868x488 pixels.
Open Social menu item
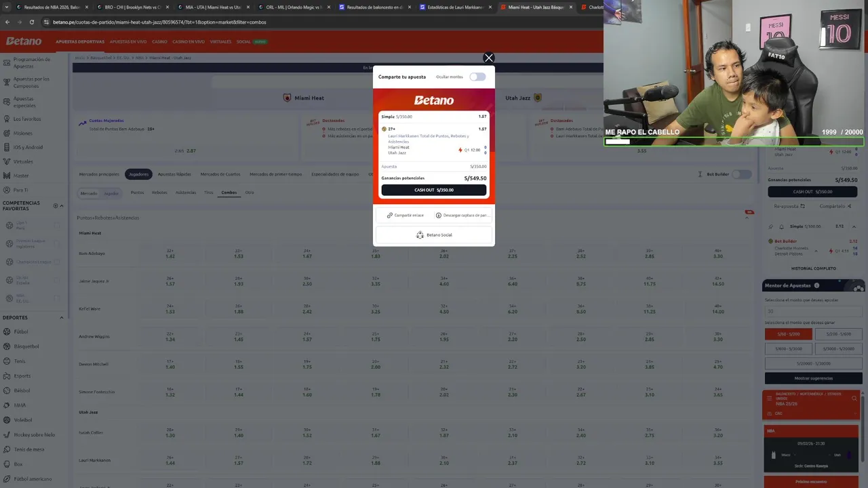243,41
